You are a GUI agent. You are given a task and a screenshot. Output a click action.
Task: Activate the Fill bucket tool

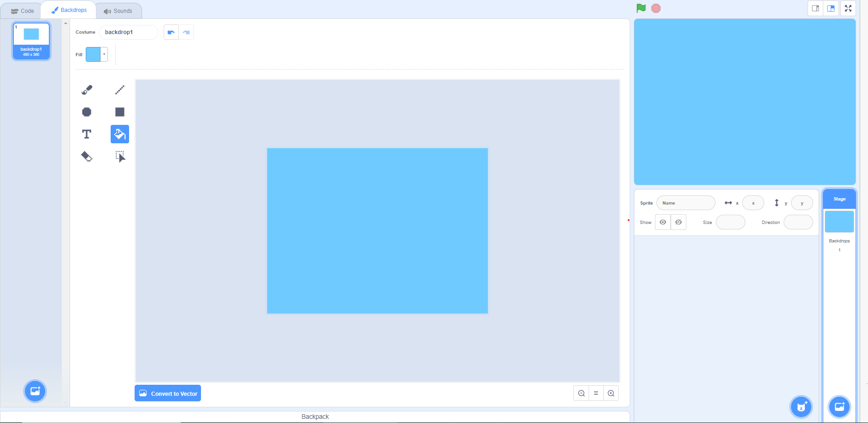pos(119,134)
